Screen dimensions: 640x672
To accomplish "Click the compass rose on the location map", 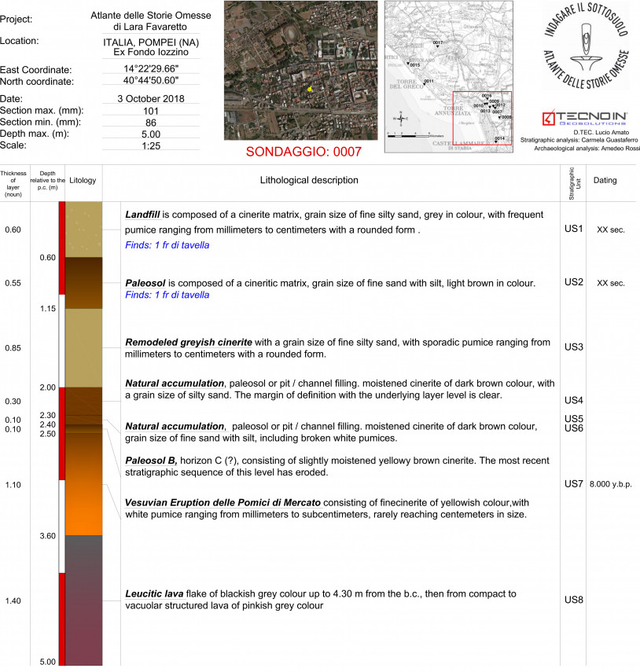I will coord(401,119).
